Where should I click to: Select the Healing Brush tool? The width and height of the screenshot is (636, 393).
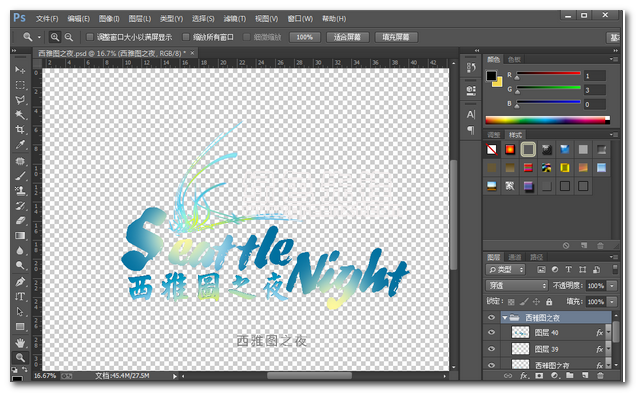[x=20, y=161]
